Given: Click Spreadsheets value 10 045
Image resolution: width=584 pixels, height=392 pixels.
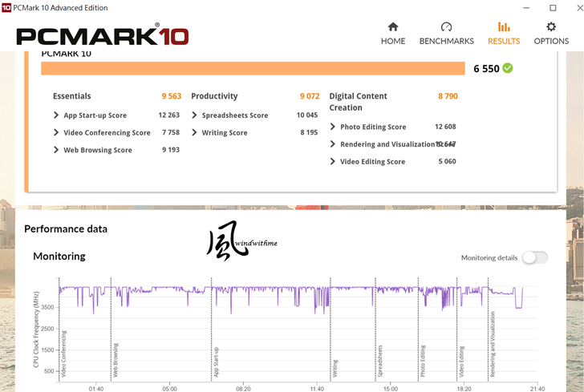Looking at the screenshot, I should [307, 115].
